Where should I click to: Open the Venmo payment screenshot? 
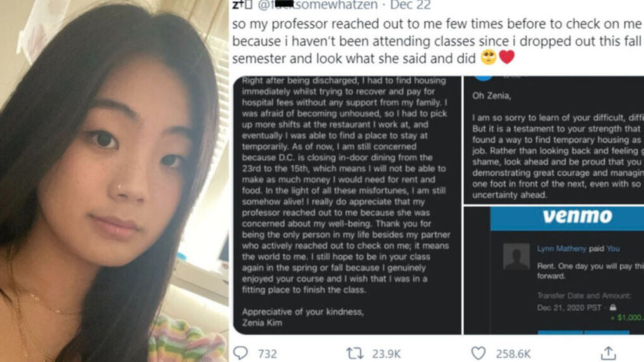coord(554,271)
